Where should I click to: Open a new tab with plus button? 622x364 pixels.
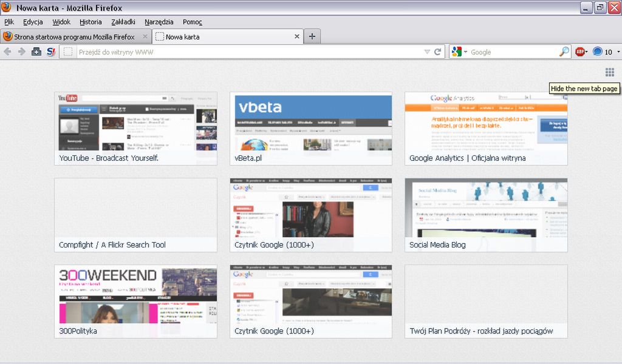(312, 36)
